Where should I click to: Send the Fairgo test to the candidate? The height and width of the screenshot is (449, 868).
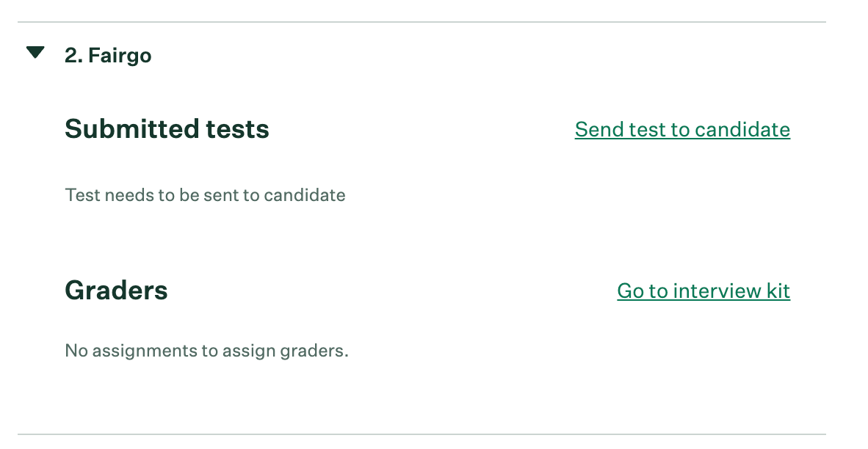(x=682, y=130)
